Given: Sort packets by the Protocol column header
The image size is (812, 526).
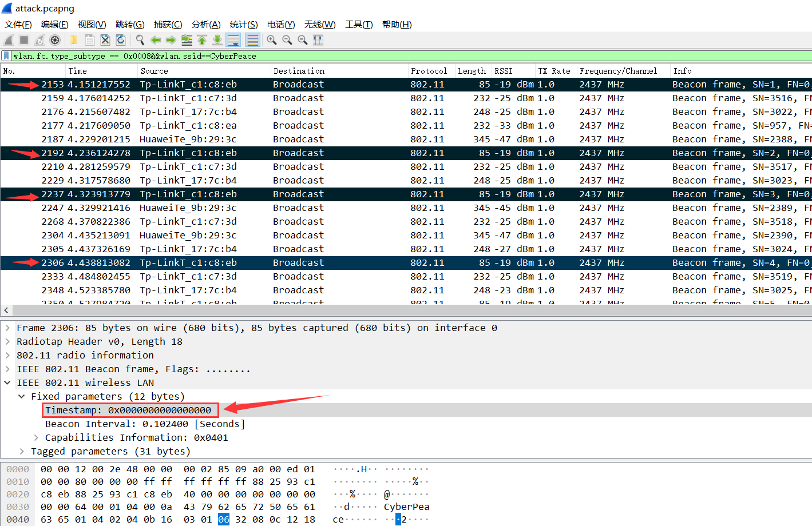Looking at the screenshot, I should coord(429,71).
